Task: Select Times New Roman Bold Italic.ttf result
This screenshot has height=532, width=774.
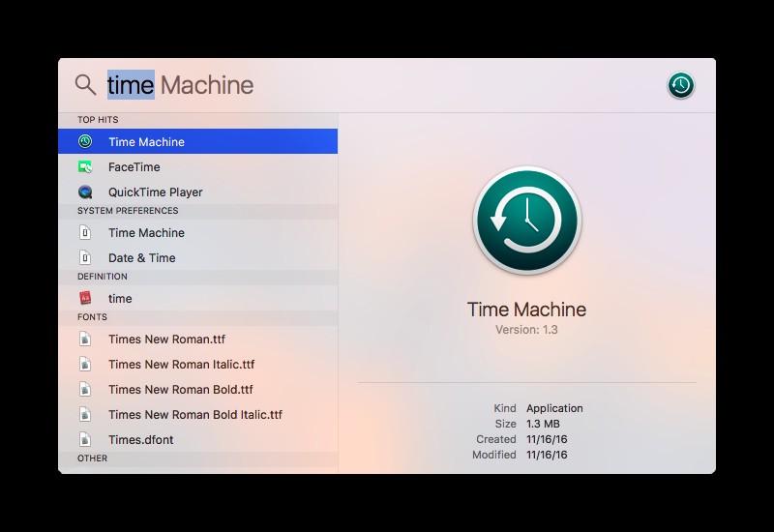Action: (x=198, y=415)
